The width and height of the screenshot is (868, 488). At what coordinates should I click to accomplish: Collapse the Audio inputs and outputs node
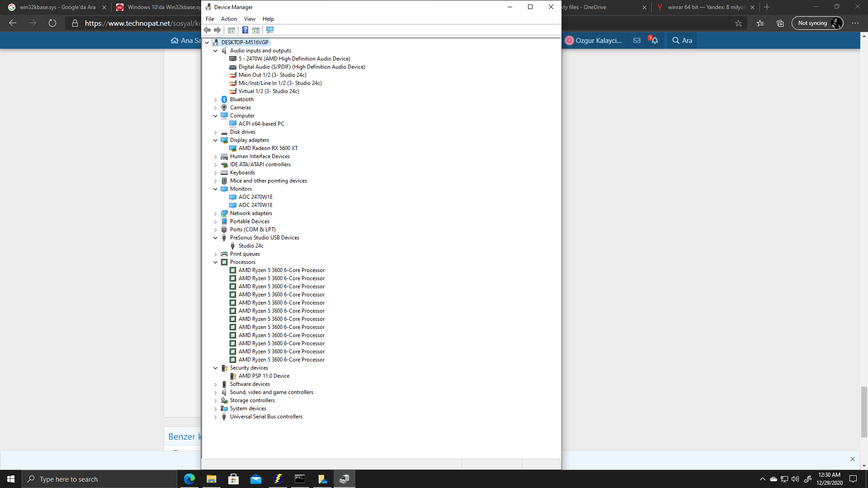[x=216, y=51]
